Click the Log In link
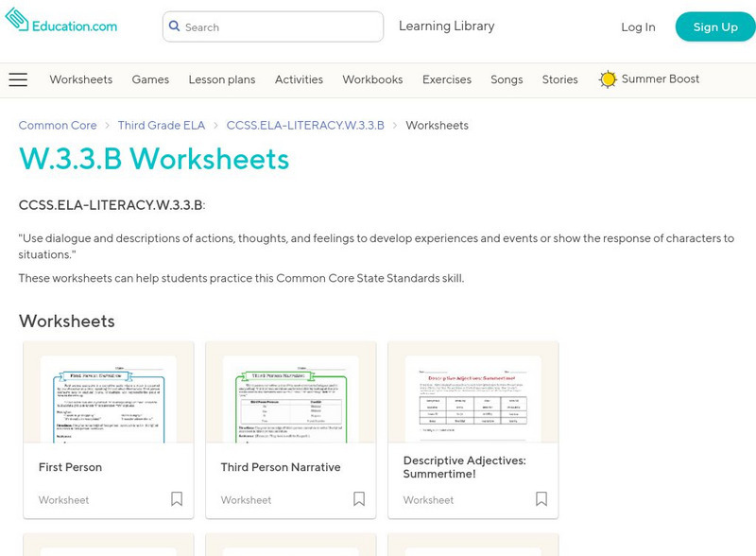The width and height of the screenshot is (756, 556). (x=638, y=27)
